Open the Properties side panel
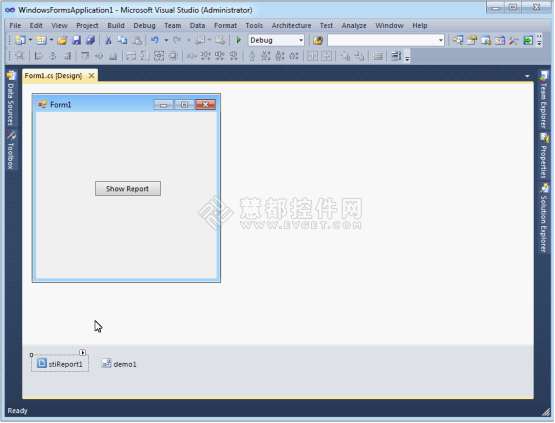 (x=543, y=156)
